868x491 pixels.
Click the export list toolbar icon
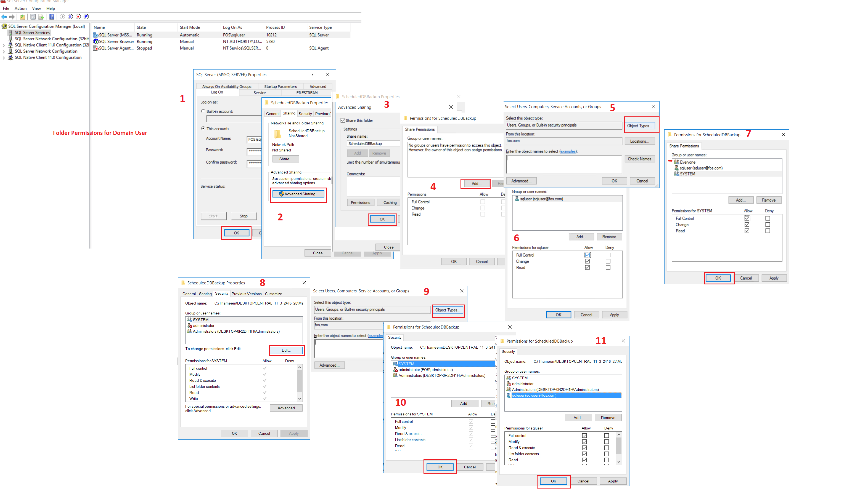pos(41,17)
